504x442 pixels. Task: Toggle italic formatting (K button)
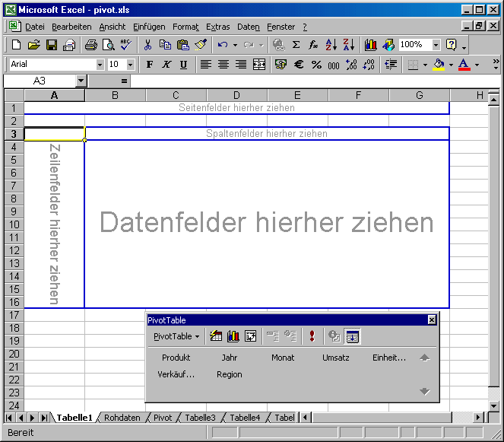(166, 65)
